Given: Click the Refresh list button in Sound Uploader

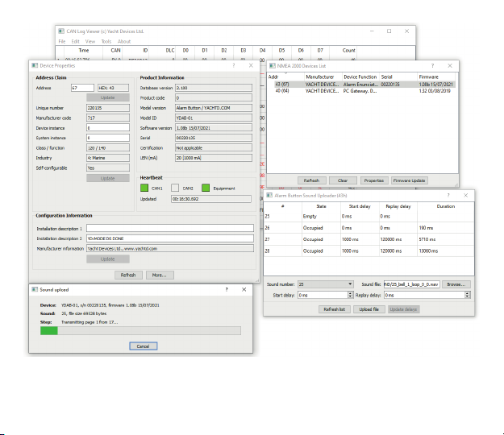Looking at the screenshot, I should (335, 309).
